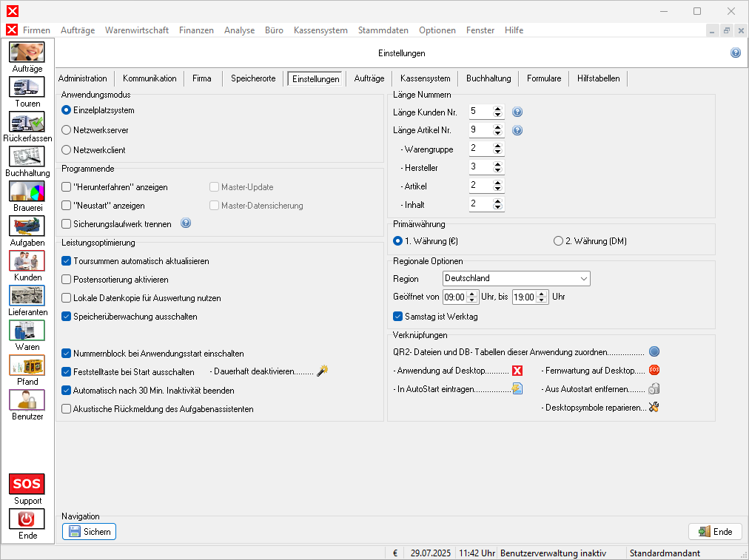The height and width of the screenshot is (560, 749).
Task: Open the Touren truck icon in sidebar
Action: (x=27, y=87)
